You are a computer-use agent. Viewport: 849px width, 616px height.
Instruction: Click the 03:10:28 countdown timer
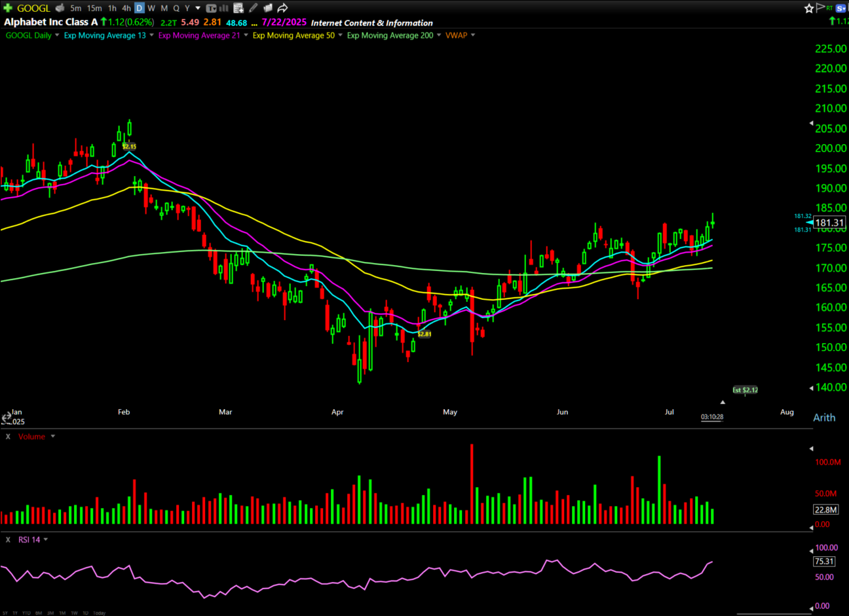tap(712, 417)
